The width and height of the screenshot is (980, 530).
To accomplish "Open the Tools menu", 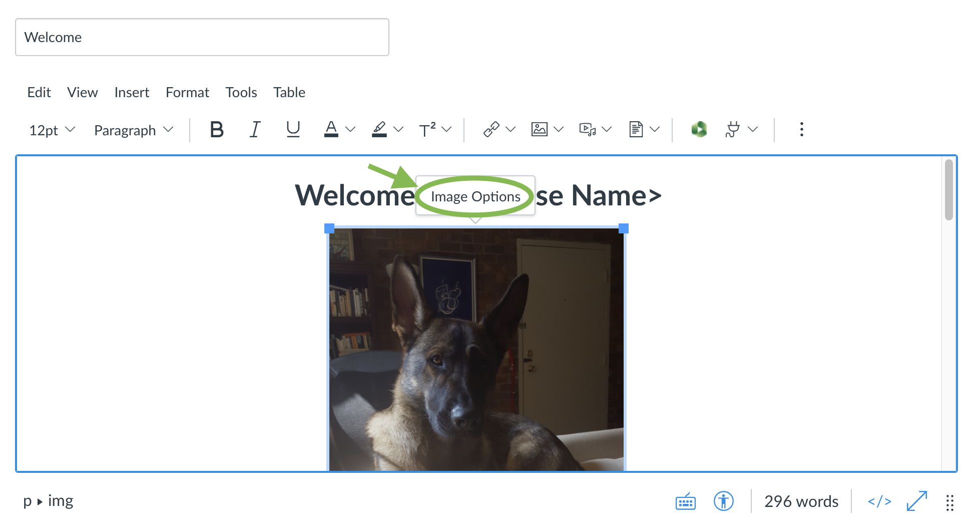I will point(241,93).
